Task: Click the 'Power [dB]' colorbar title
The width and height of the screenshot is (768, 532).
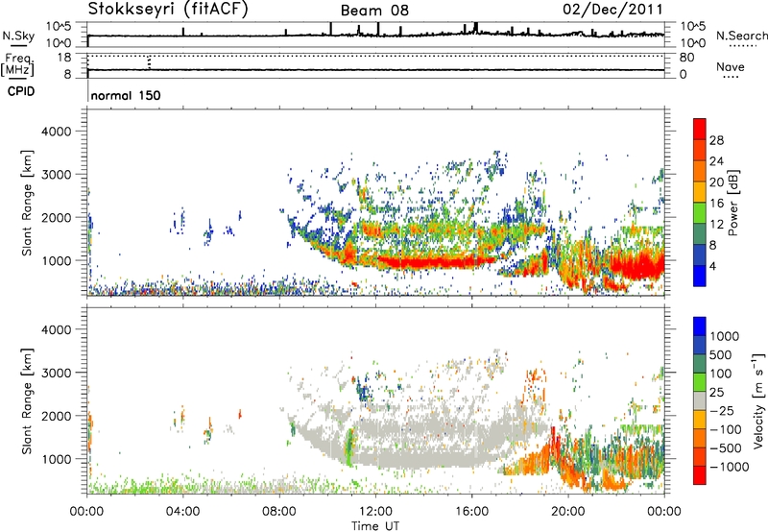Action: [x=733, y=203]
